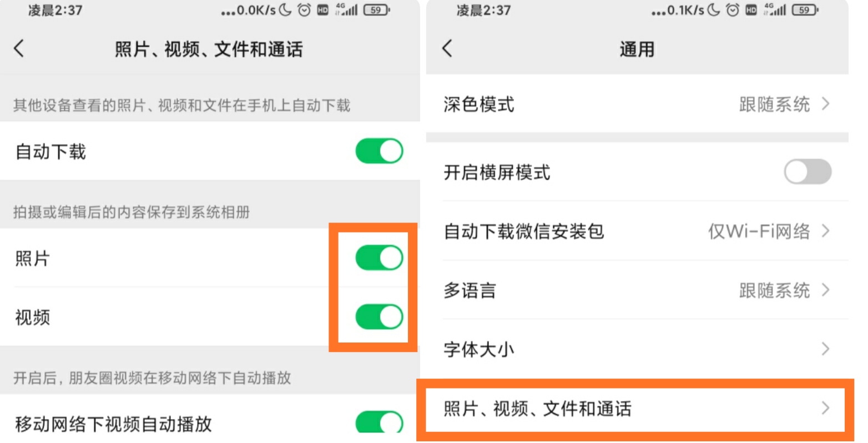This screenshot has width=868, height=443.
Task: Go back from 照片、视频、文件和通话 screen
Action: [19, 49]
